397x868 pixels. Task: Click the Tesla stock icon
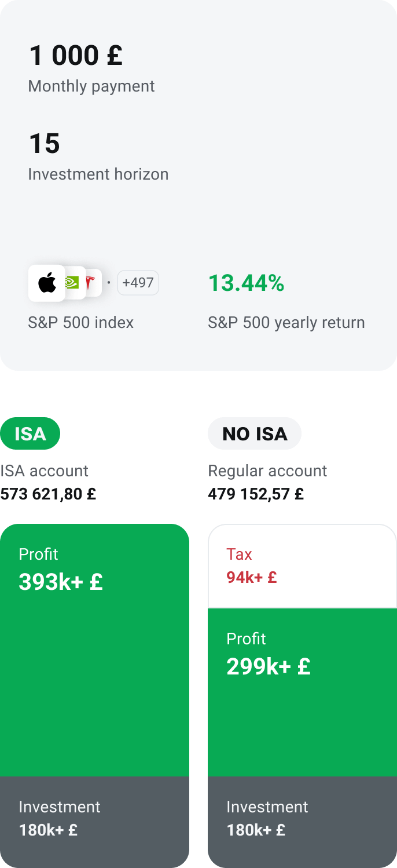[90, 283]
